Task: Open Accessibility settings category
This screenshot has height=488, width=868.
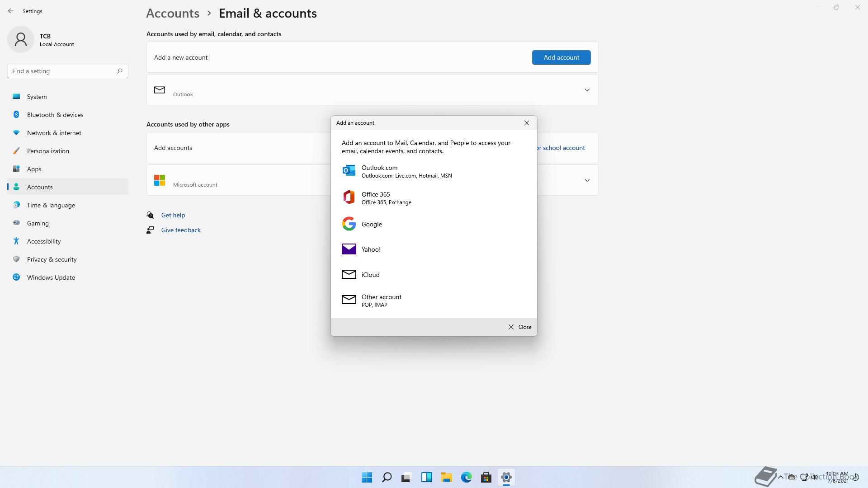Action: (x=68, y=241)
